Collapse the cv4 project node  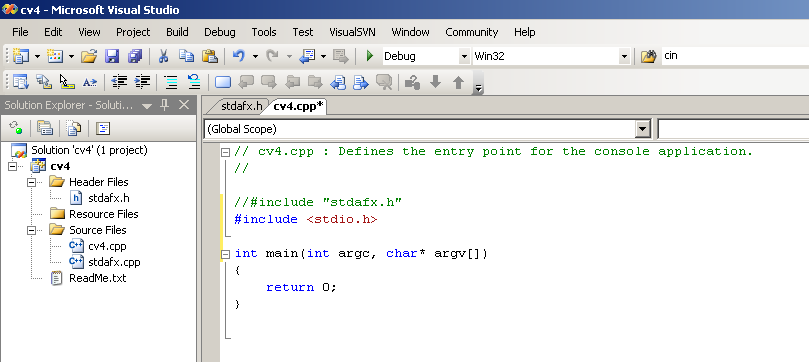click(12, 166)
